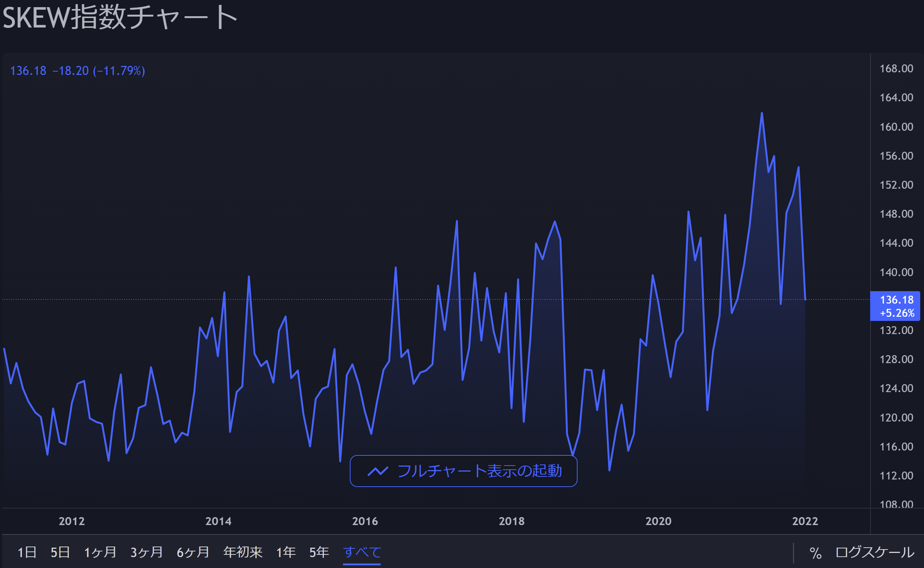Click the 2022 label on time axis

click(805, 521)
